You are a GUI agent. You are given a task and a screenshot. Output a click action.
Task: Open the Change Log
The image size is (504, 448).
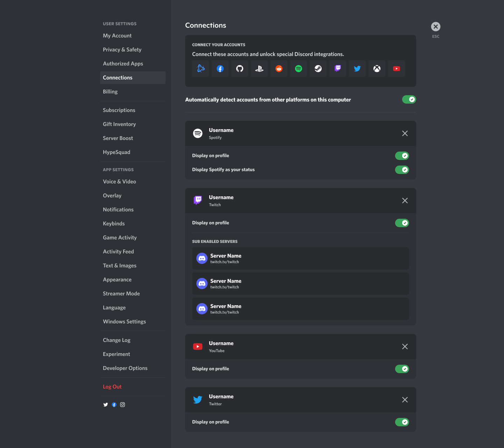click(x=117, y=340)
